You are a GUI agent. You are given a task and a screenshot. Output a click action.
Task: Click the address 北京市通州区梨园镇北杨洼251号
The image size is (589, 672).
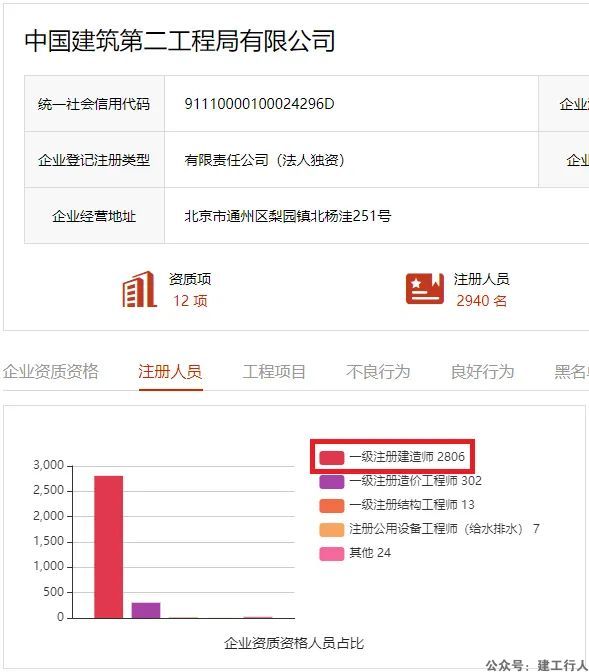288,216
